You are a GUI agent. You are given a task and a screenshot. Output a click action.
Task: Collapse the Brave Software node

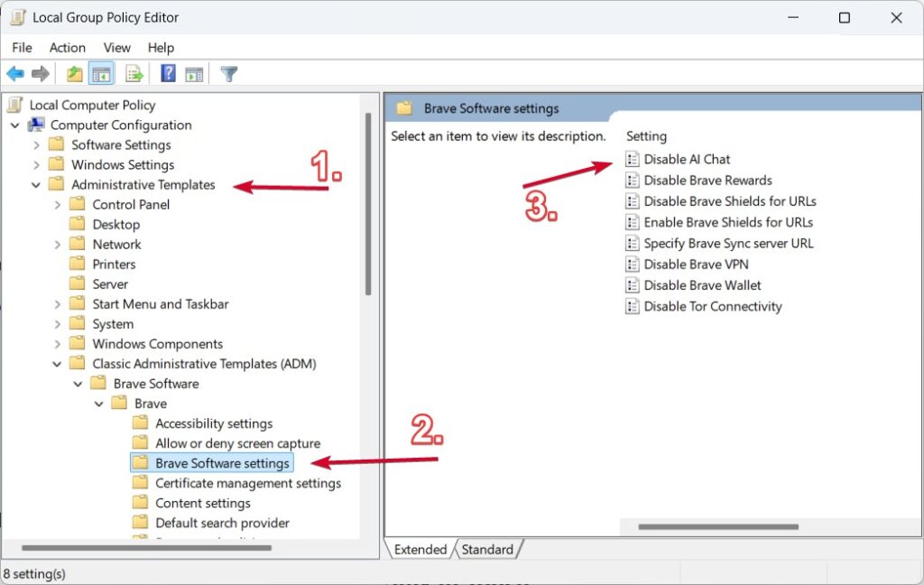pos(78,384)
